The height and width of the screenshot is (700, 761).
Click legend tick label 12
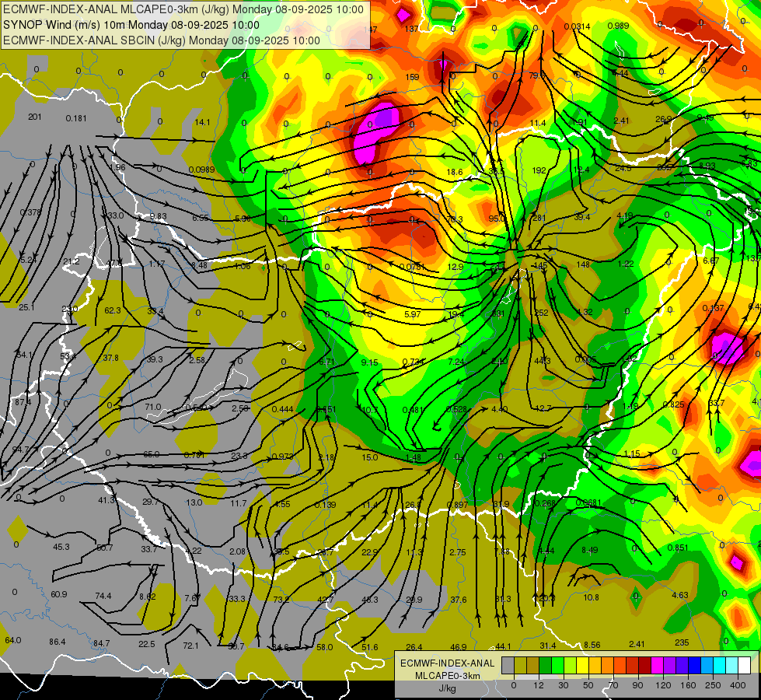point(539,685)
